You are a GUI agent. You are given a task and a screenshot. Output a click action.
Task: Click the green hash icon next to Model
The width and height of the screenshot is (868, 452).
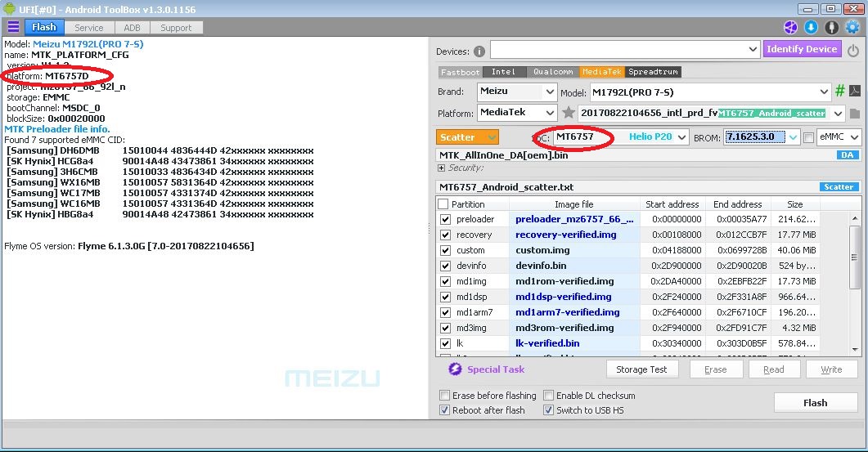pos(839,91)
